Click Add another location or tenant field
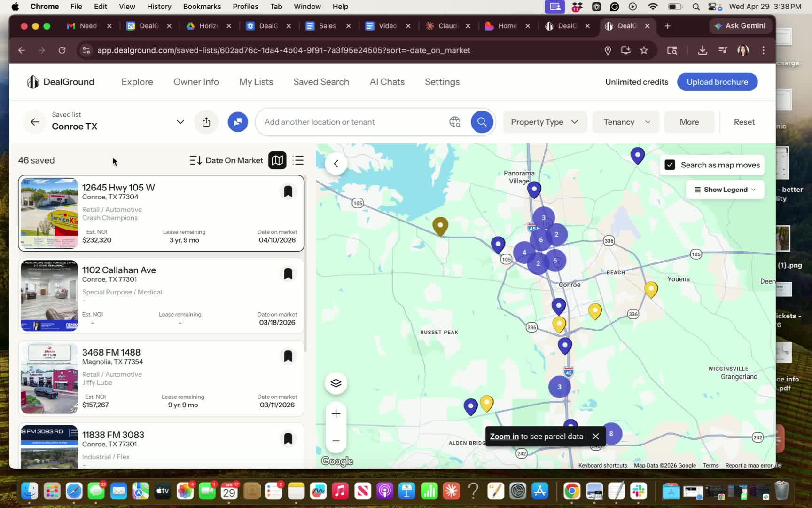The width and height of the screenshot is (812, 508). pyautogui.click(x=352, y=122)
